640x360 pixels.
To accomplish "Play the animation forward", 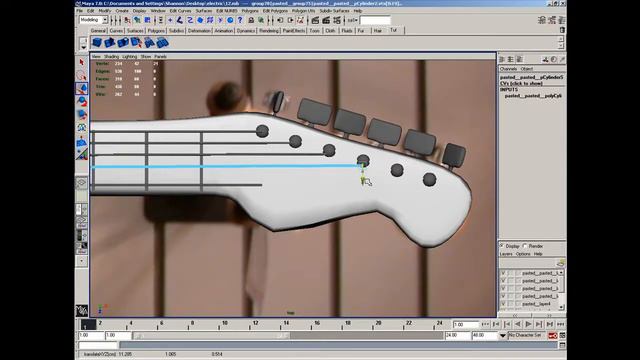I will 528,324.
